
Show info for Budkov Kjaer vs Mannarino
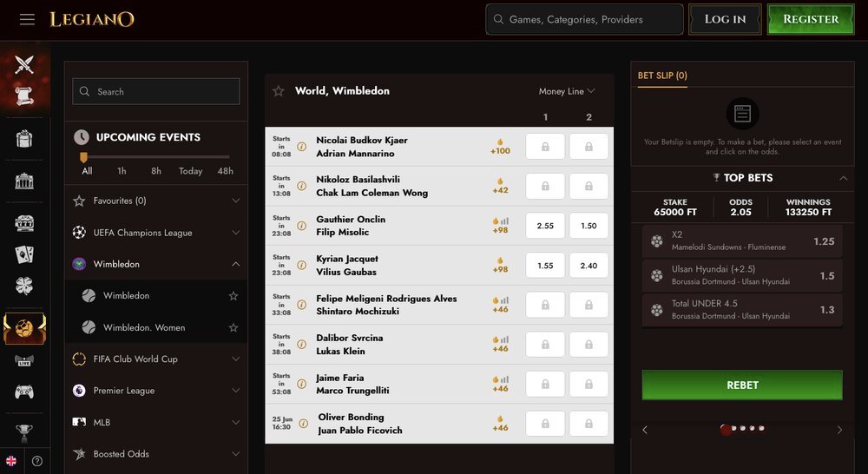tap(302, 147)
